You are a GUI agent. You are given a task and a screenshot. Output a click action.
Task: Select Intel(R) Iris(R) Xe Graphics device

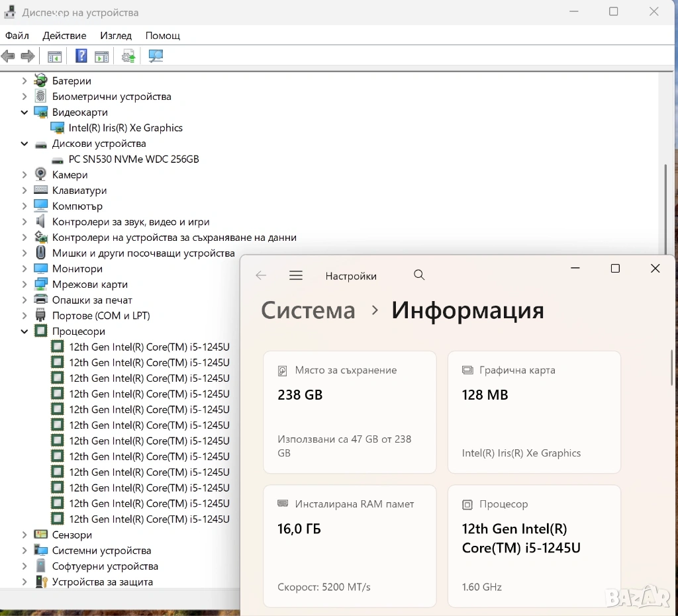coord(125,128)
